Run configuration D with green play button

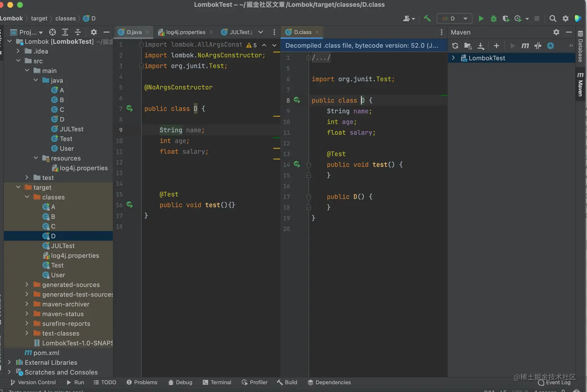tap(481, 18)
